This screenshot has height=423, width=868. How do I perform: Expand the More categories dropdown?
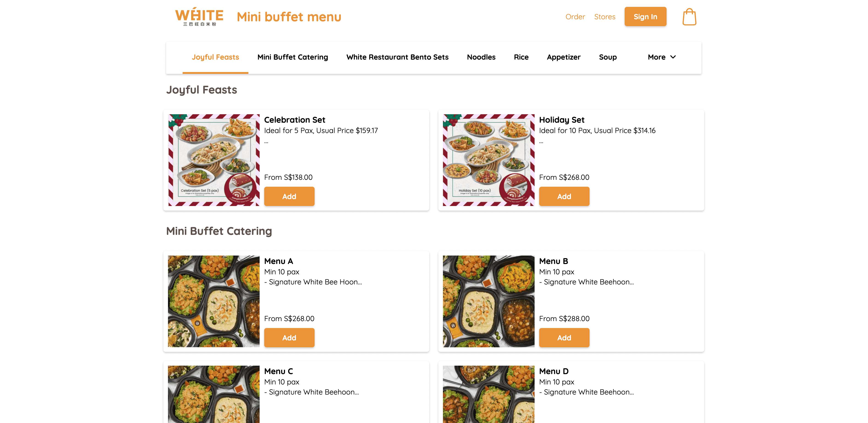click(662, 57)
